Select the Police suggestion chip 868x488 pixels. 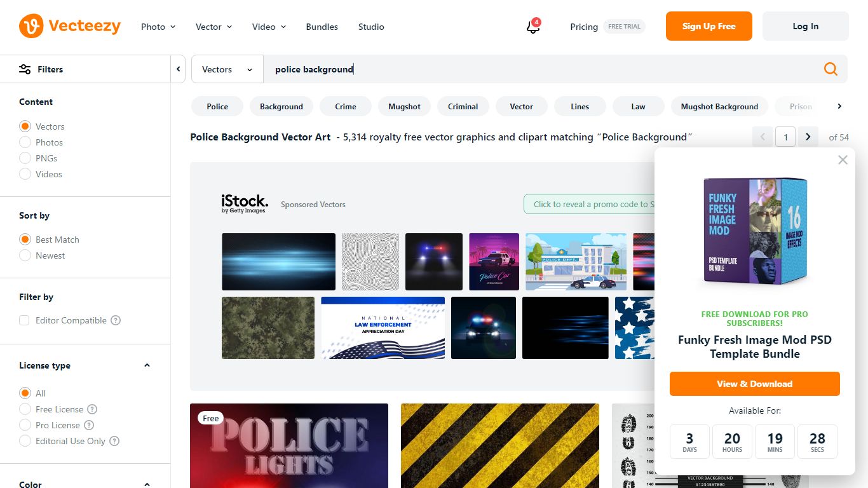pyautogui.click(x=217, y=106)
